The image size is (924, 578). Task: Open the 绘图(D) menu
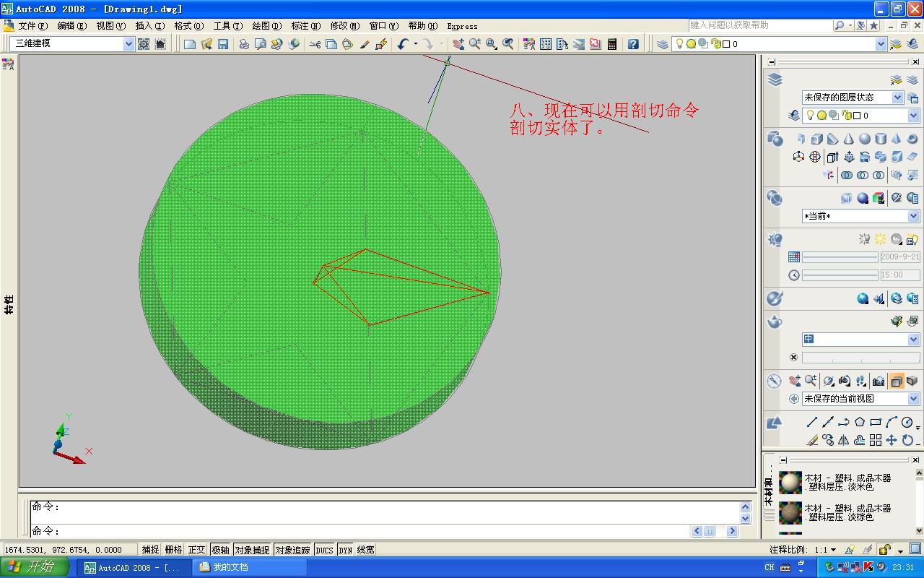pos(266,26)
